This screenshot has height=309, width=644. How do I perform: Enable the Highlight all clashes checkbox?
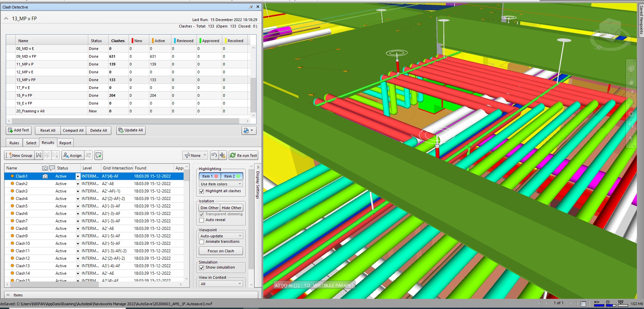(x=202, y=191)
